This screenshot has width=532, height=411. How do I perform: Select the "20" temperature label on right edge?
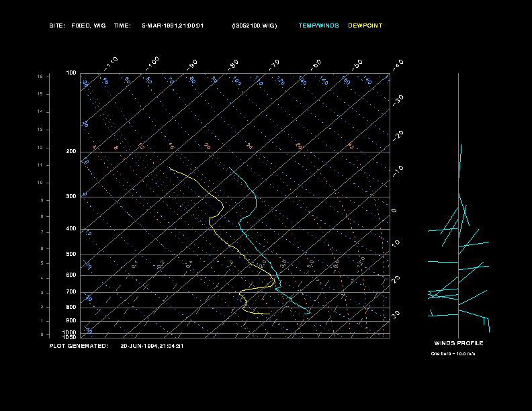396,279
